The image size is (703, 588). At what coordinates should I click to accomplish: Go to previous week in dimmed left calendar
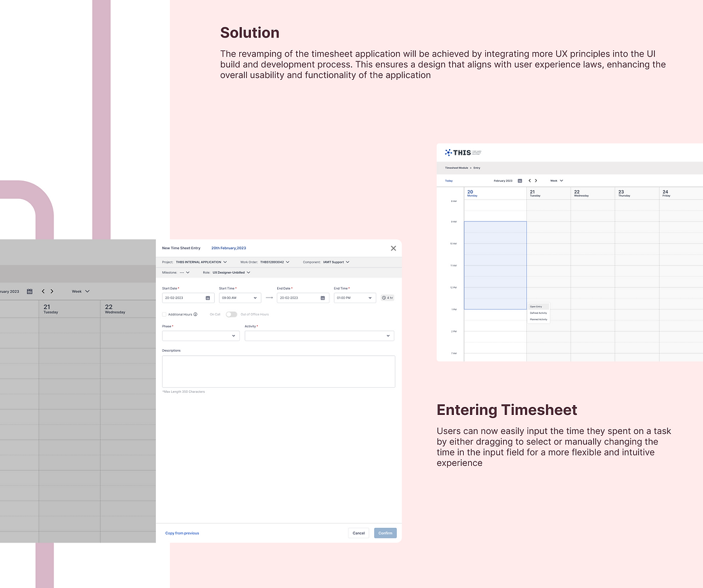[x=43, y=292]
